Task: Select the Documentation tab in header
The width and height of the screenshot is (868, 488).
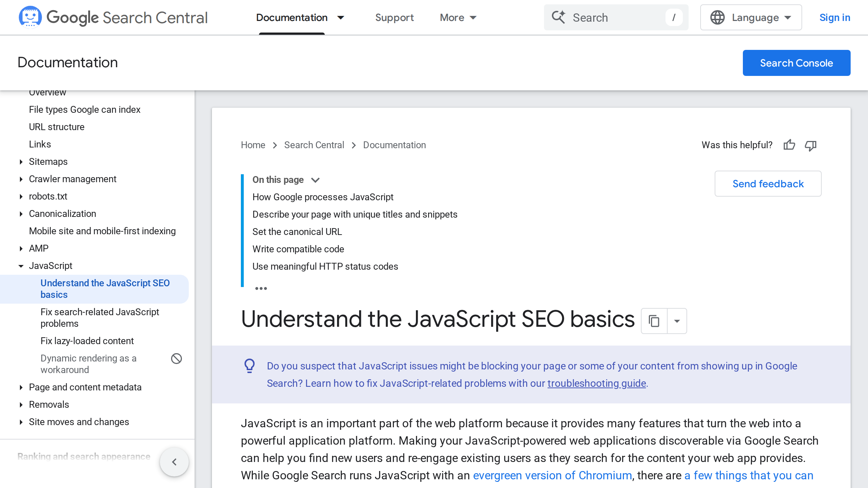Action: pos(292,17)
